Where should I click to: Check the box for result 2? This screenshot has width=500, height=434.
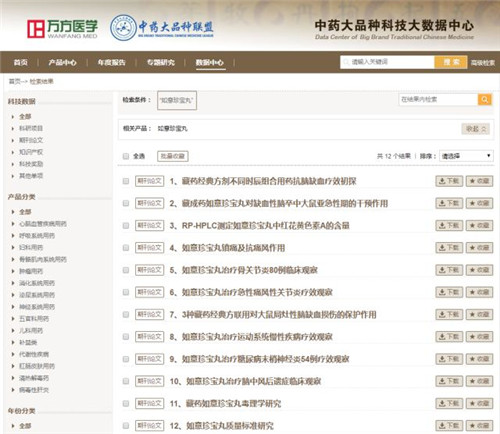pos(126,203)
